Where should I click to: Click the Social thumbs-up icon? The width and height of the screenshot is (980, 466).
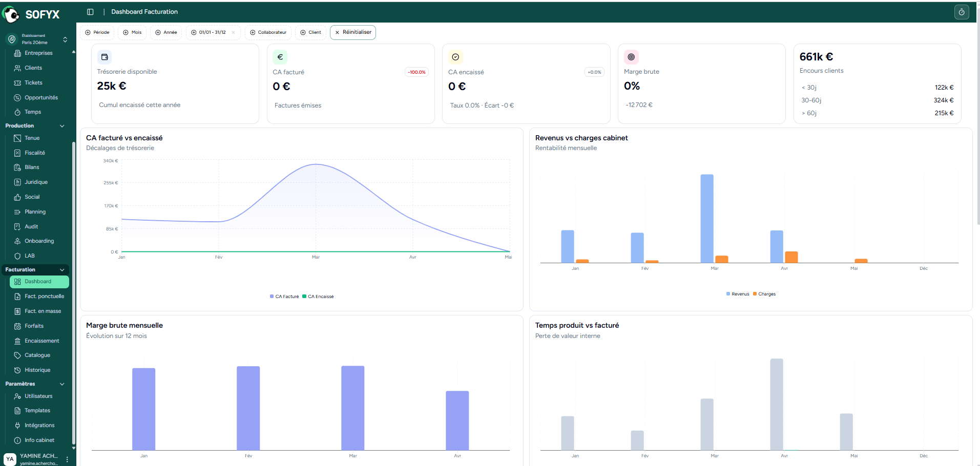(x=17, y=197)
